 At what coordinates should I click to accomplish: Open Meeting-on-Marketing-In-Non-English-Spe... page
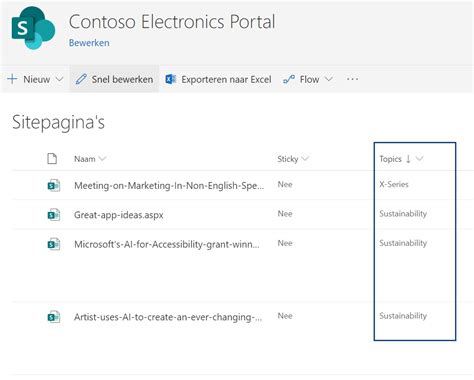169,186
